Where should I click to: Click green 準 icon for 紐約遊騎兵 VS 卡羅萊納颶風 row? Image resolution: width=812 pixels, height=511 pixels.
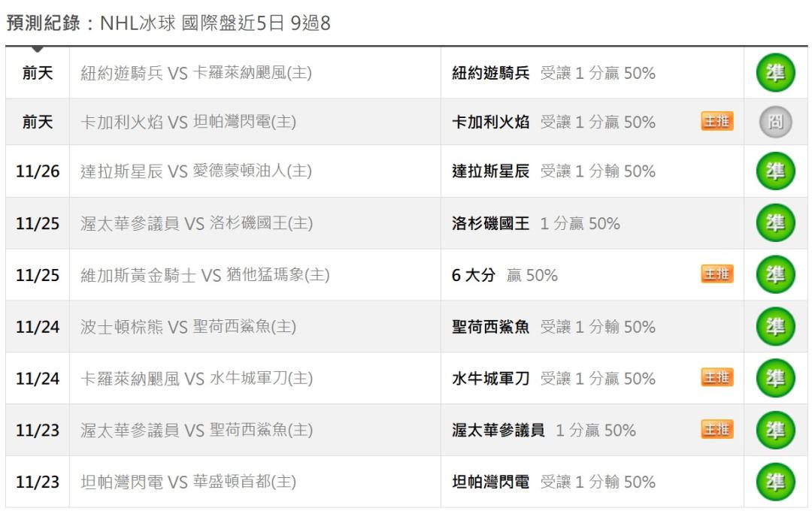pos(775,73)
